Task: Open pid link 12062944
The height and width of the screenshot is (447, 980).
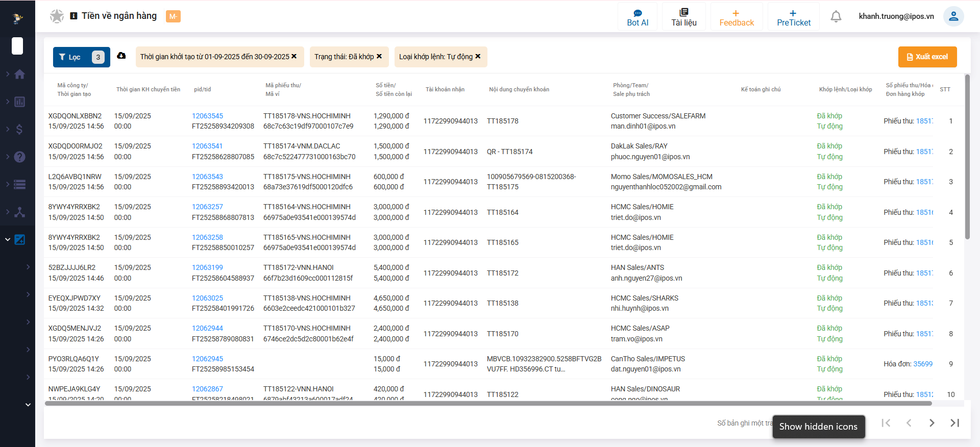Action: tap(207, 329)
